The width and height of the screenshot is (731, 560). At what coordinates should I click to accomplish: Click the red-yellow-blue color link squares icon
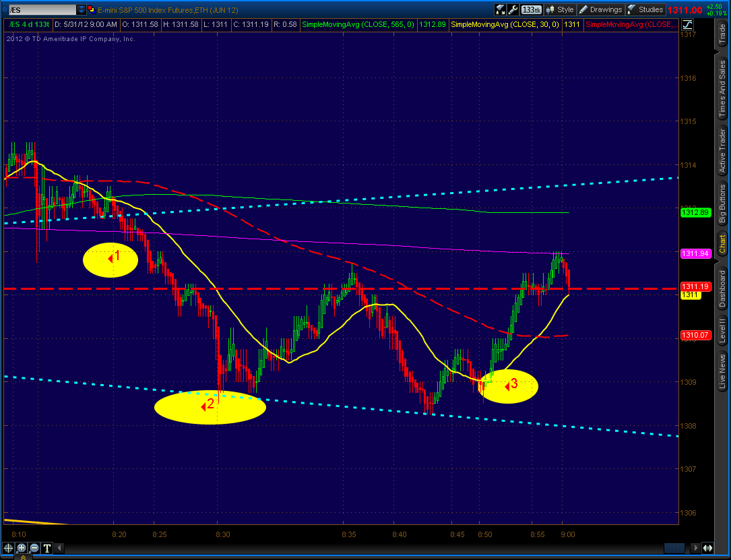tap(92, 9)
